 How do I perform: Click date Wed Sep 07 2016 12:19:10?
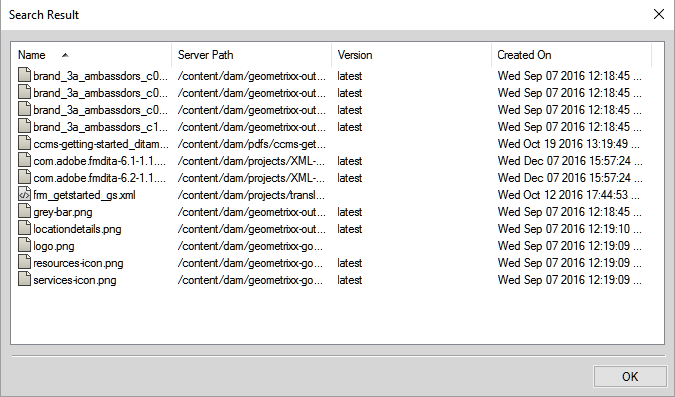pyautogui.click(x=570, y=229)
